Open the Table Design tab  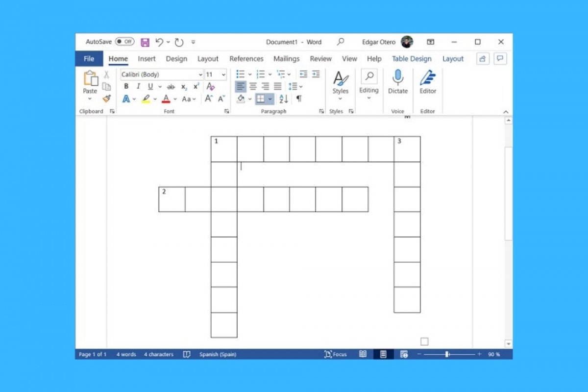tap(412, 59)
